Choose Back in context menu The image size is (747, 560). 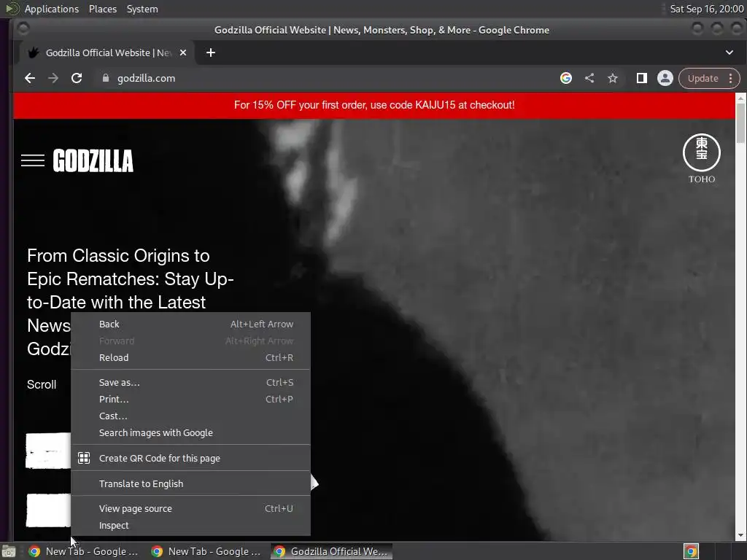(x=190, y=324)
